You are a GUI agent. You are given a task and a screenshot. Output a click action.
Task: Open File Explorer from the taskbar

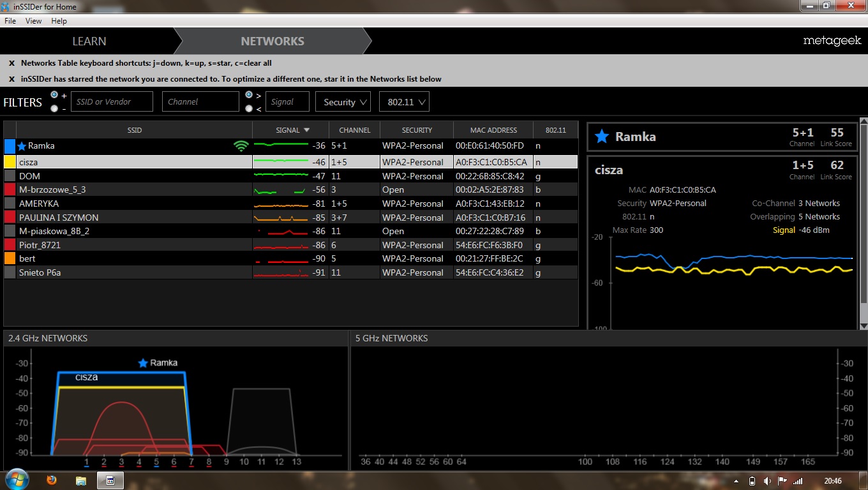coord(81,480)
